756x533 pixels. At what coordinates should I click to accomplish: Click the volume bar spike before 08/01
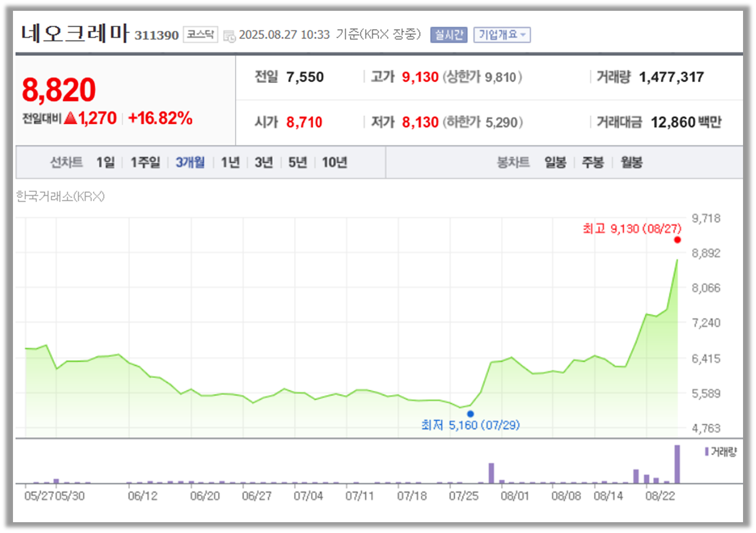[492, 473]
